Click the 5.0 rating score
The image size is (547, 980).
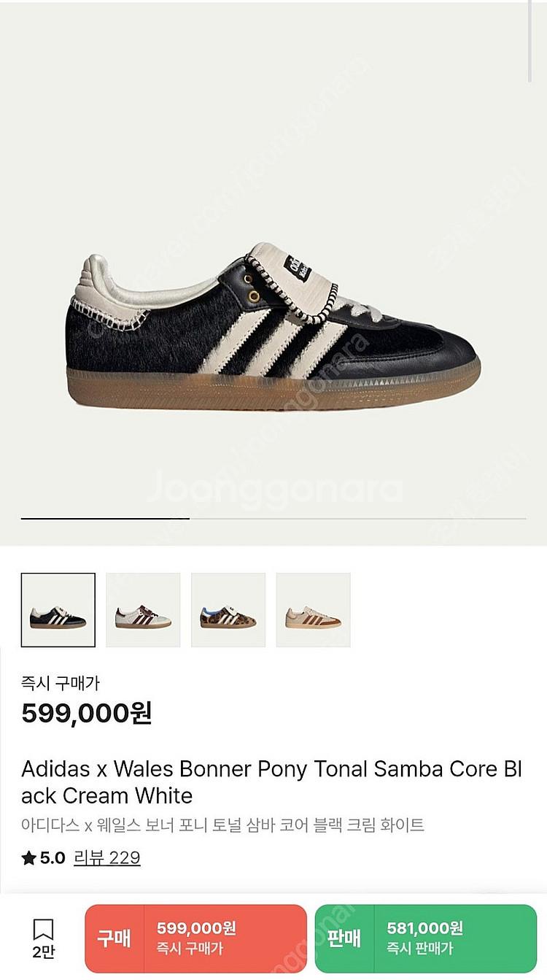(x=53, y=858)
